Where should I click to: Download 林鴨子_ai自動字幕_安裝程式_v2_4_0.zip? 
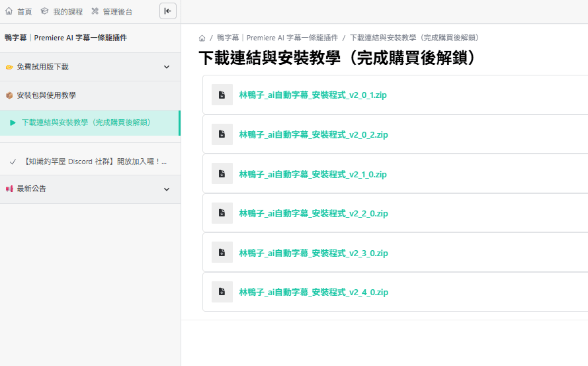(314, 292)
